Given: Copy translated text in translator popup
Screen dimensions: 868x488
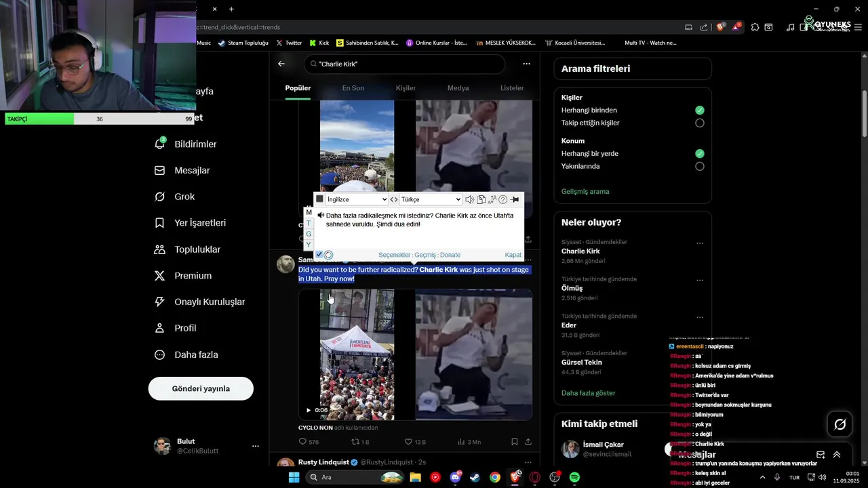Looking at the screenshot, I should click(481, 199).
